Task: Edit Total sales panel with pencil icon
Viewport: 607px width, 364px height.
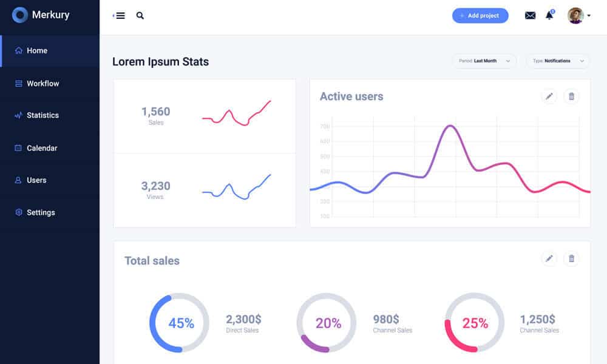Action: [x=549, y=259]
